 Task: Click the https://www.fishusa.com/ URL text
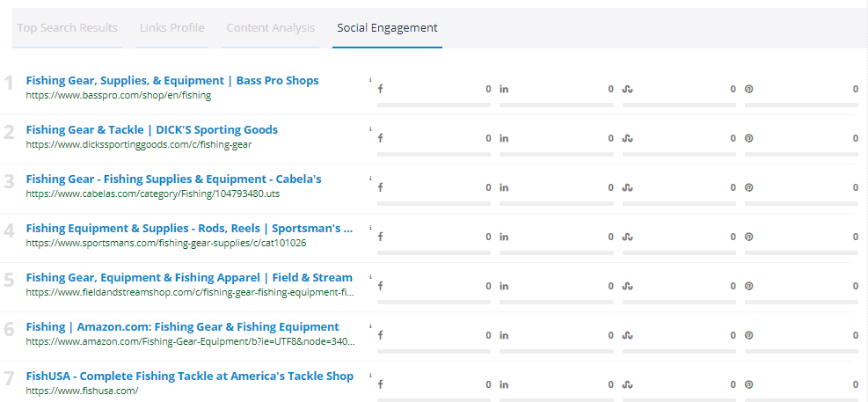coord(82,391)
